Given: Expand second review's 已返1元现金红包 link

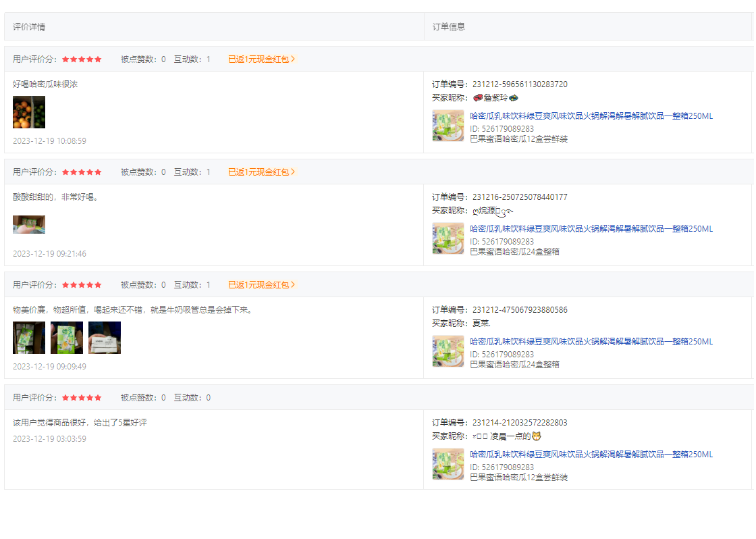Looking at the screenshot, I should [261, 172].
